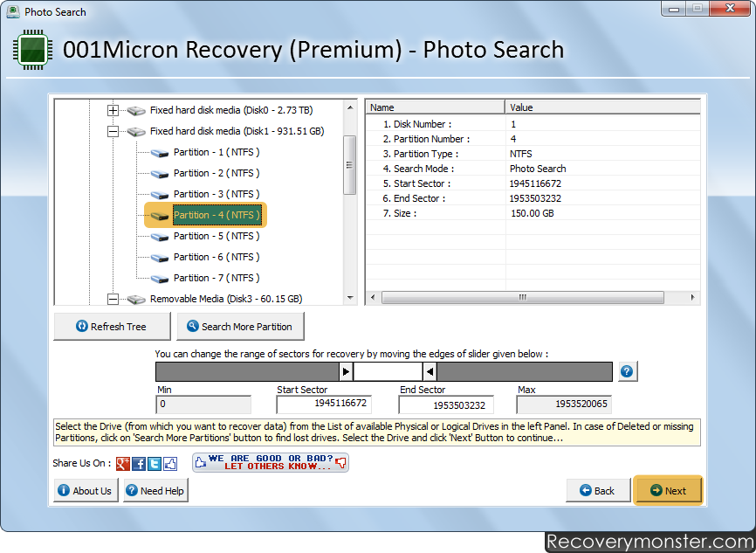Image resolution: width=756 pixels, height=553 pixels.
Task: Share on Facebook icon
Action: click(x=139, y=464)
